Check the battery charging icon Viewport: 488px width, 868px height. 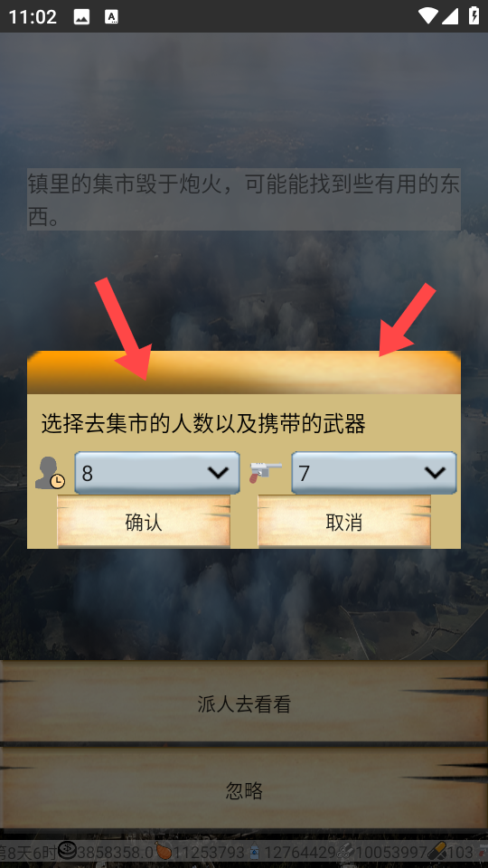(474, 15)
